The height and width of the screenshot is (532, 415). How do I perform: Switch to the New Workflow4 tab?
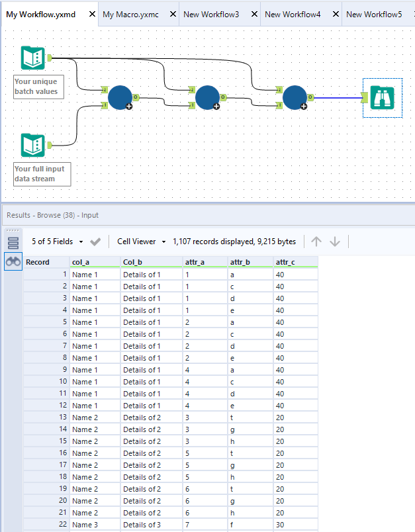293,14
